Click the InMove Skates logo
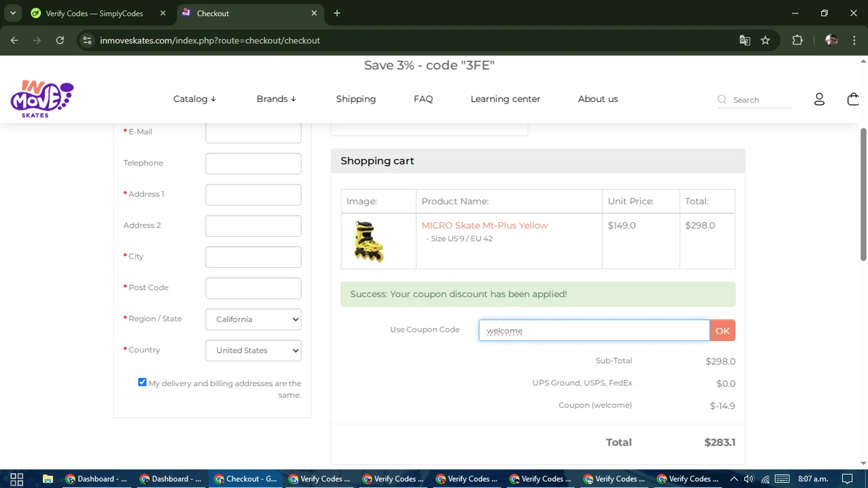The image size is (868, 488). point(42,99)
